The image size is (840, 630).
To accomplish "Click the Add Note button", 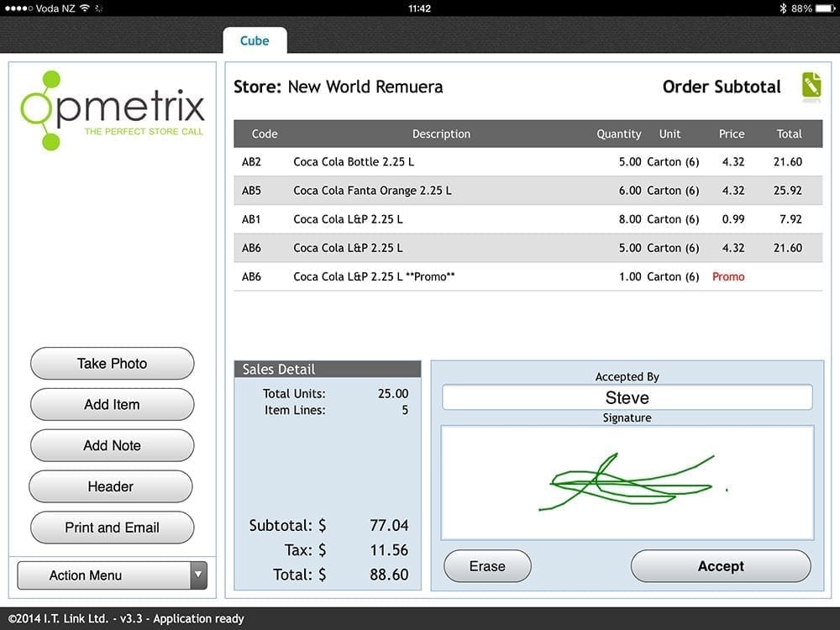I will 112,445.
